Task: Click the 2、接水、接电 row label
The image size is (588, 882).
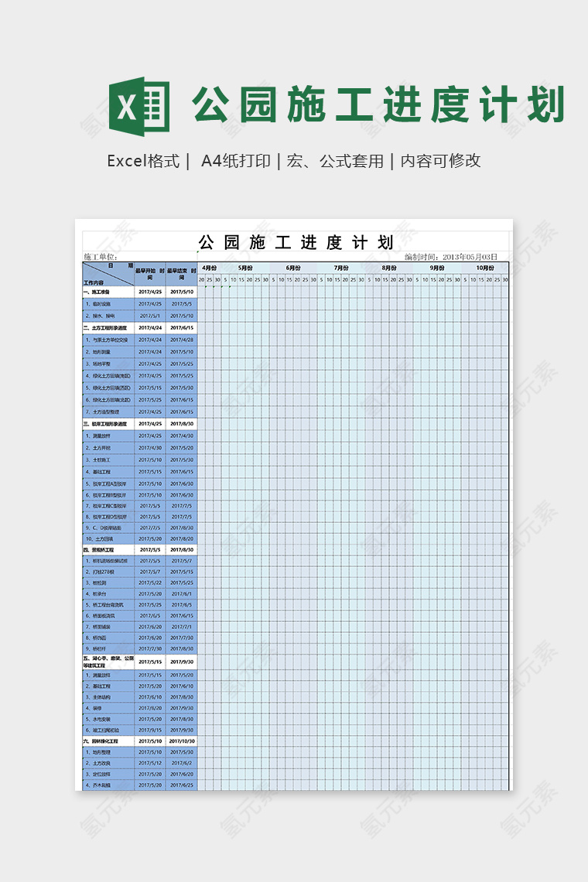Action: (x=100, y=316)
